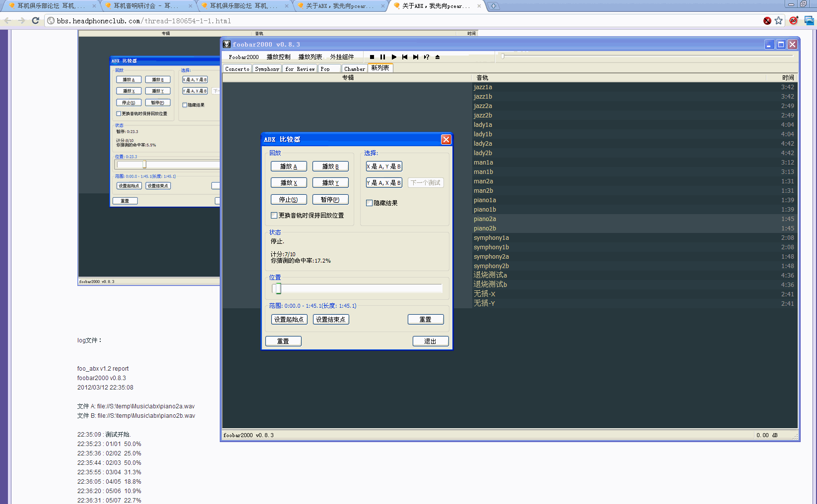Viewport: 817px width, 504px height.
Task: Select the piano1a track
Action: coord(634,200)
